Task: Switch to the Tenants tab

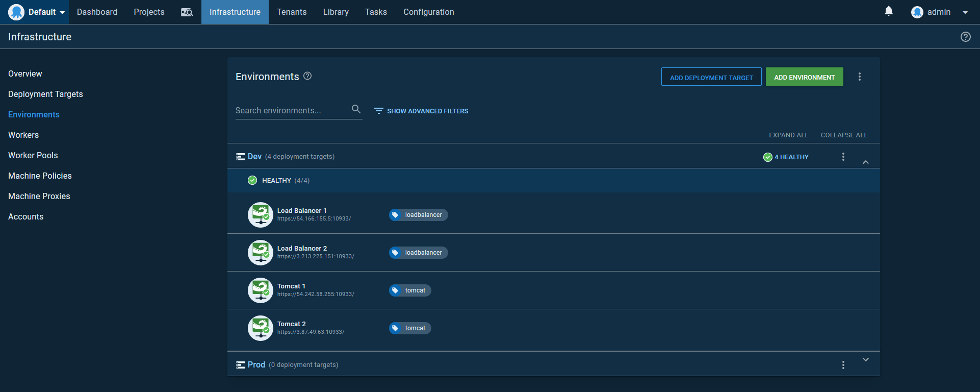Action: (292, 12)
